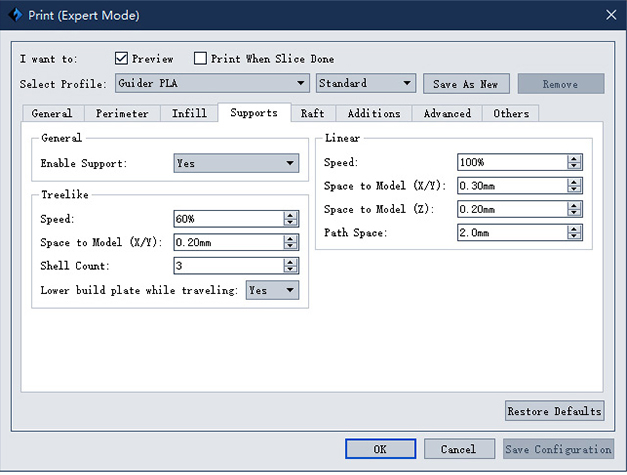The width and height of the screenshot is (627, 475).
Task: Click the Linear Space to Model (X/Y) field
Action: point(512,186)
